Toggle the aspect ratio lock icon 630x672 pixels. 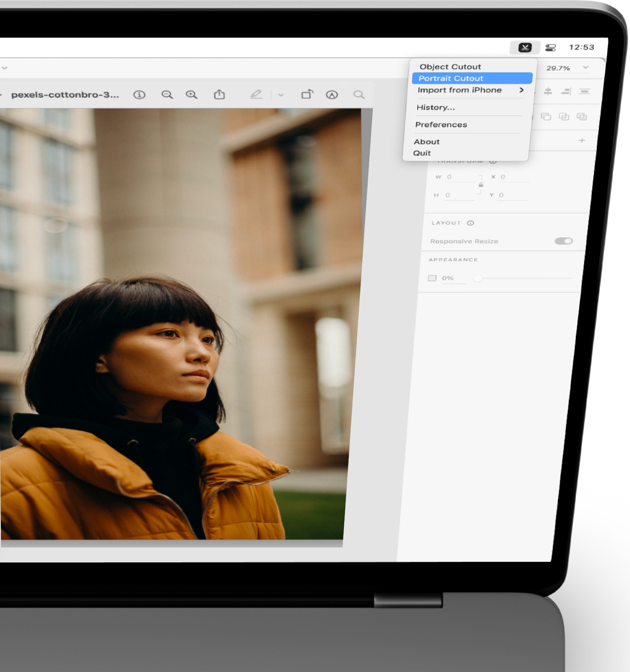pyautogui.click(x=481, y=185)
